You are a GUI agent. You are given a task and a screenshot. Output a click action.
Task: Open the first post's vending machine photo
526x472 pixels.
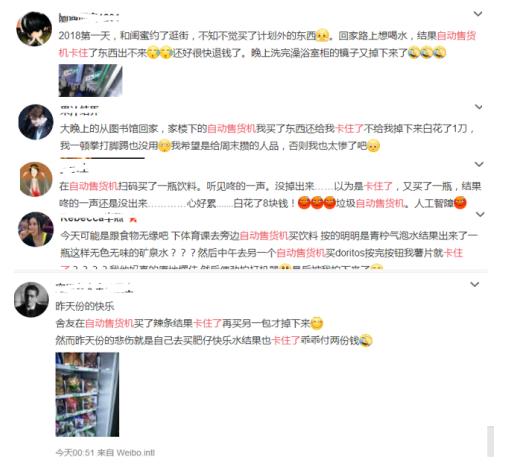click(x=91, y=81)
